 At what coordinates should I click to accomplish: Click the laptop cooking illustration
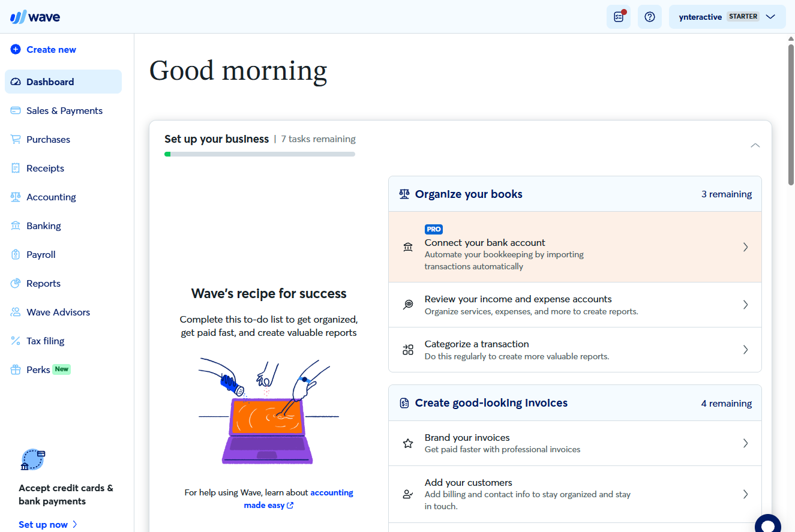point(269,411)
